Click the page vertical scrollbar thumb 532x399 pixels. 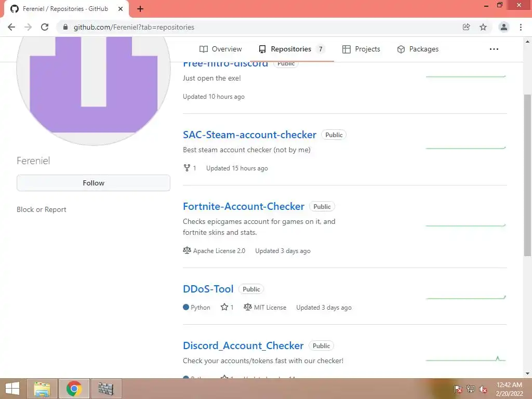[527, 175]
